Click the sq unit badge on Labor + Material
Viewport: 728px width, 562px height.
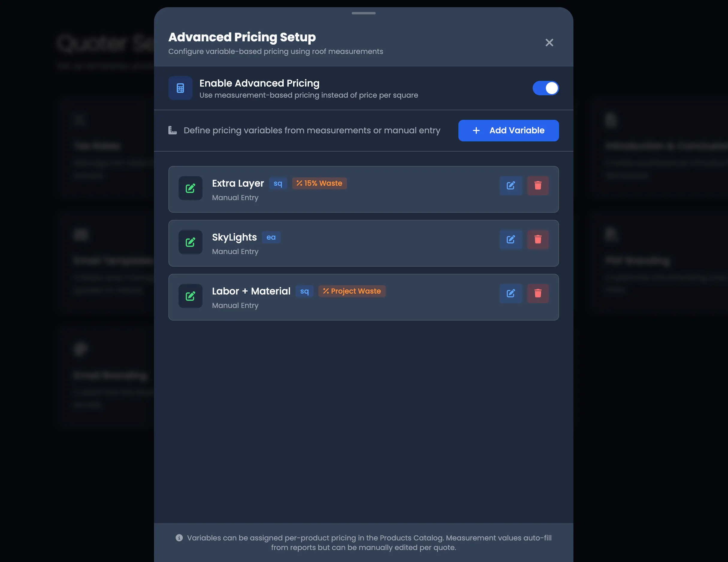(304, 291)
